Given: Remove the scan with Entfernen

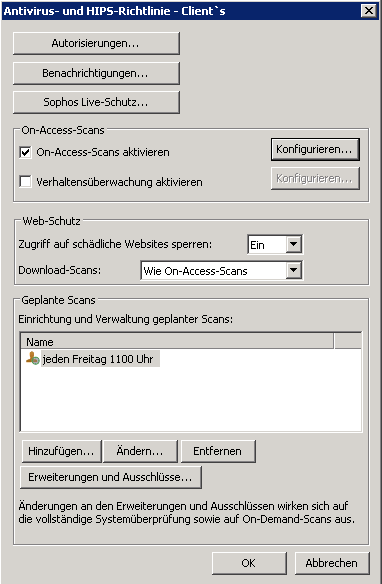Looking at the screenshot, I should [218, 451].
